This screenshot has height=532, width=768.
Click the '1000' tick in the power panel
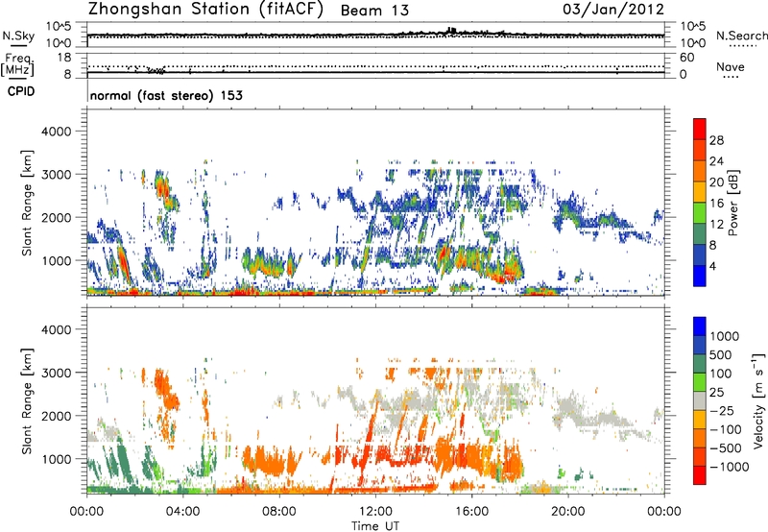pos(56,260)
